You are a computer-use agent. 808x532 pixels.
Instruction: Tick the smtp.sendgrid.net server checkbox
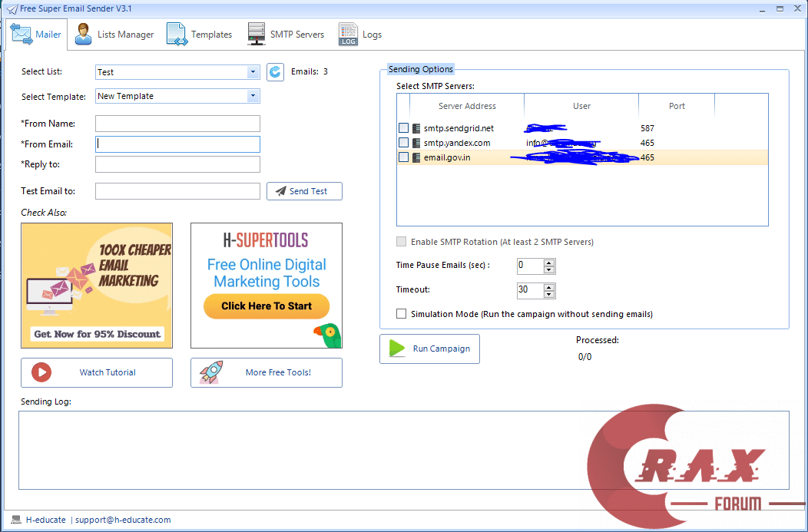click(403, 127)
